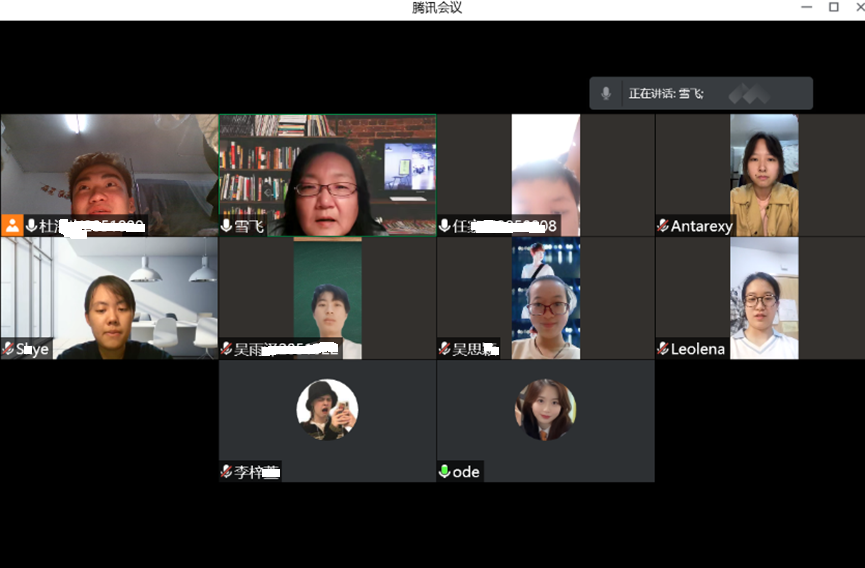865x568 pixels.
Task: Maximize the 腾讯会议 window
Action: tap(834, 7)
